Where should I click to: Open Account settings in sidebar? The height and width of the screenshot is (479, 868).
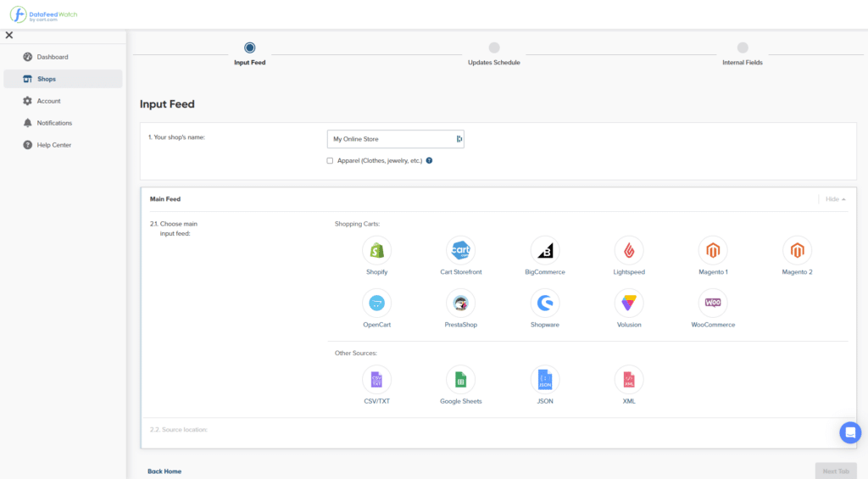click(63, 101)
